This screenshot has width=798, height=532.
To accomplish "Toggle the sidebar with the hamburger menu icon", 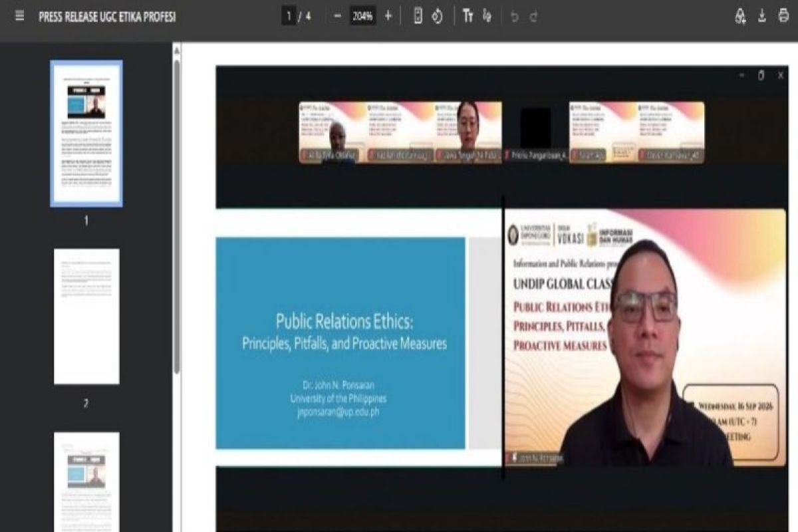I will [x=18, y=17].
